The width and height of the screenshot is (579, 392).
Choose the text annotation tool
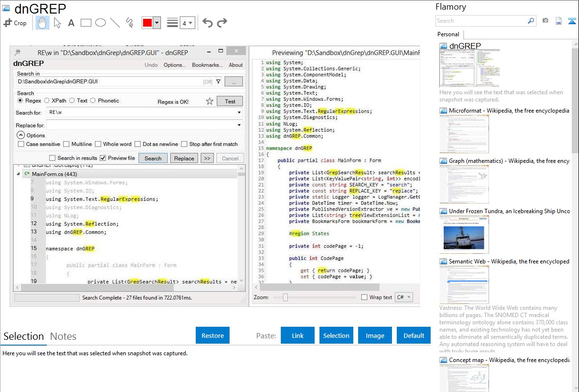71,23
